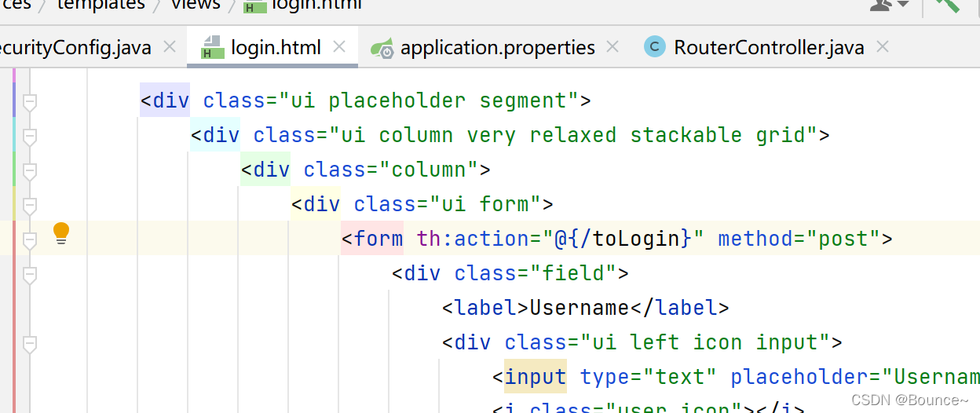Collapse the 'ui placeholder segment' div fold marker
980x413 pixels.
[30, 101]
